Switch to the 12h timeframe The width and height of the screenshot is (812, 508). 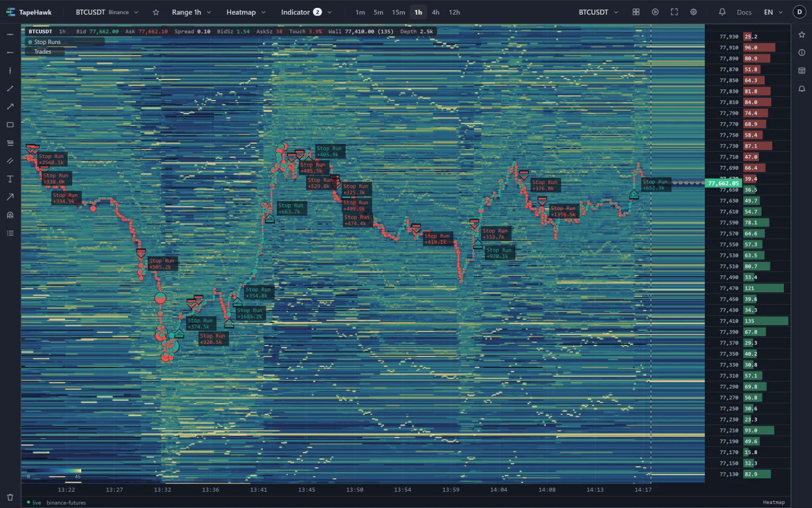coord(454,12)
